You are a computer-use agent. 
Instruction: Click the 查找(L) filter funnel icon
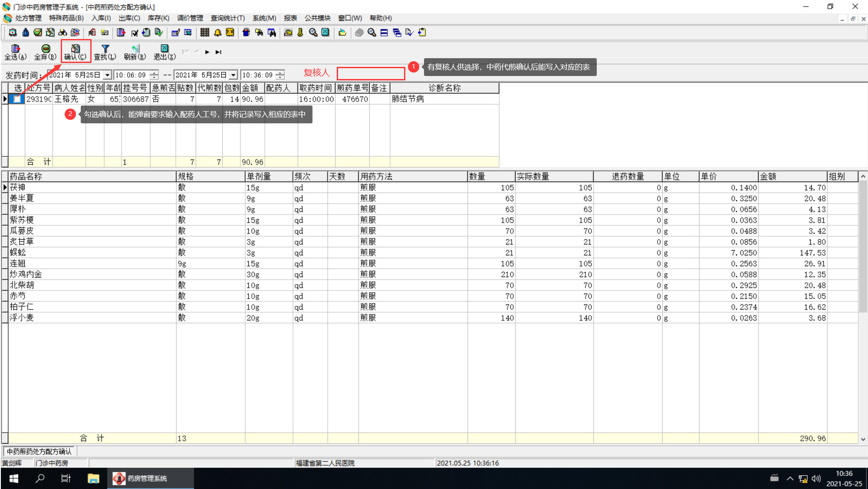[x=105, y=49]
